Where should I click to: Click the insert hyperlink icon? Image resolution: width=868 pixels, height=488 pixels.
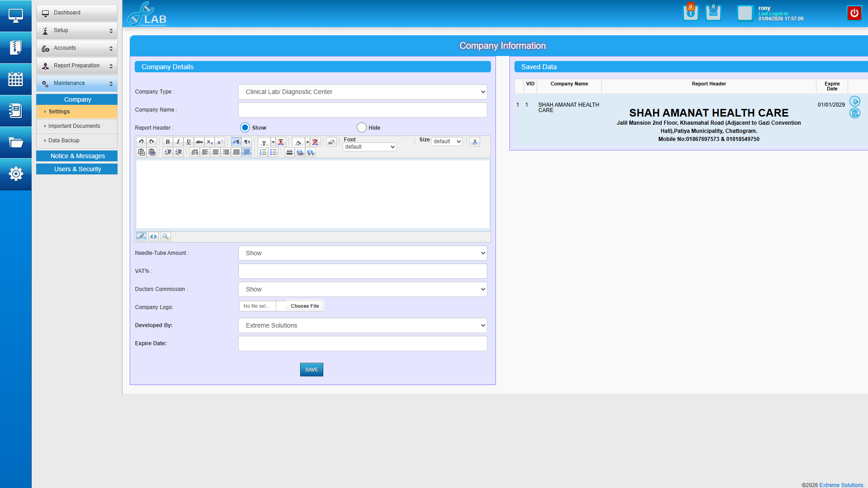(300, 153)
